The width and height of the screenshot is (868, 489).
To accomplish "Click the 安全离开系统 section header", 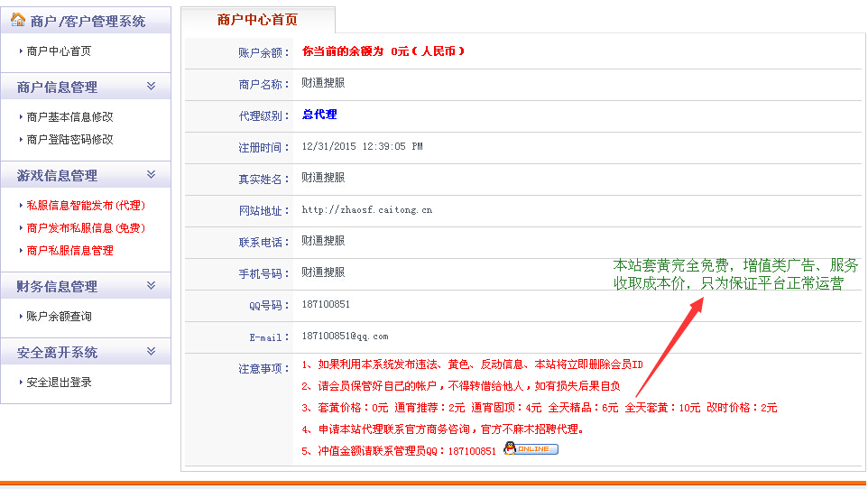I will point(86,352).
